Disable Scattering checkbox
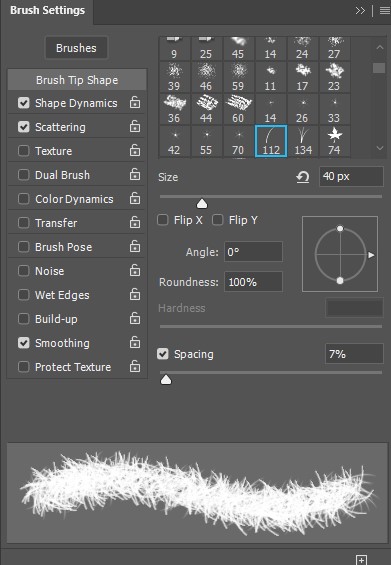Screen dimensions: 391x565 (x=24, y=127)
